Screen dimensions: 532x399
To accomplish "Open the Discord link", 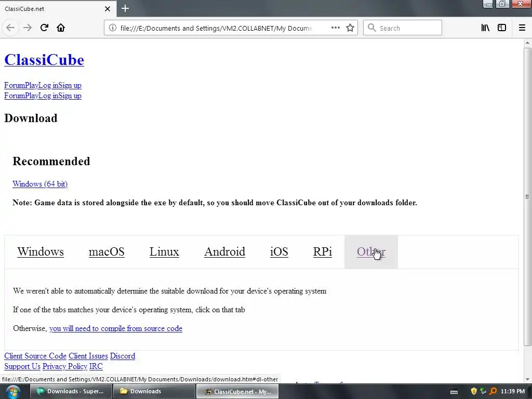I will [123, 356].
